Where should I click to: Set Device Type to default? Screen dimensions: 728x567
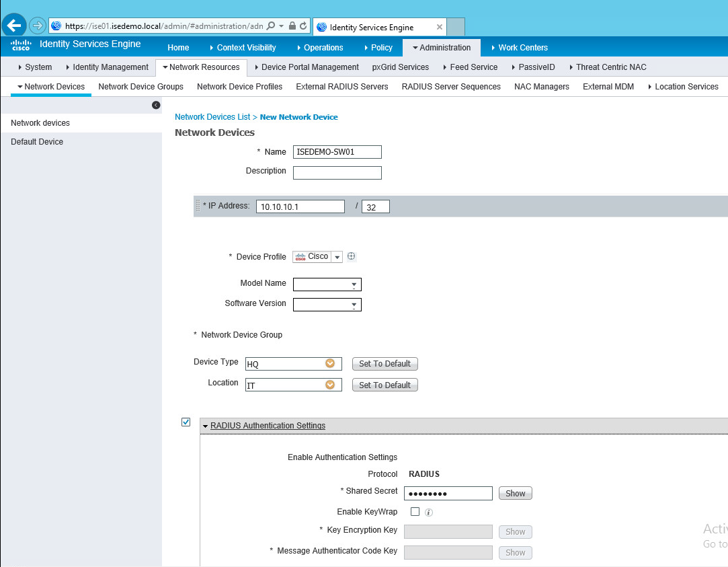(x=385, y=364)
